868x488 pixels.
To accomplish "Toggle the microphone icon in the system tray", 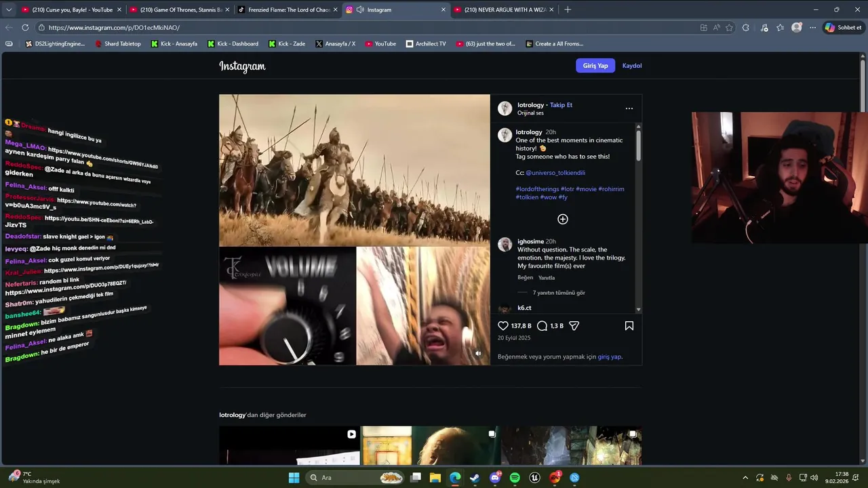I will [x=789, y=478].
